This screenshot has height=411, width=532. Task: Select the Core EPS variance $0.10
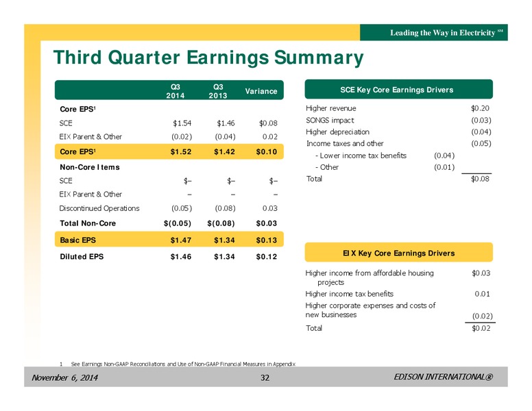pyautogui.click(x=267, y=151)
